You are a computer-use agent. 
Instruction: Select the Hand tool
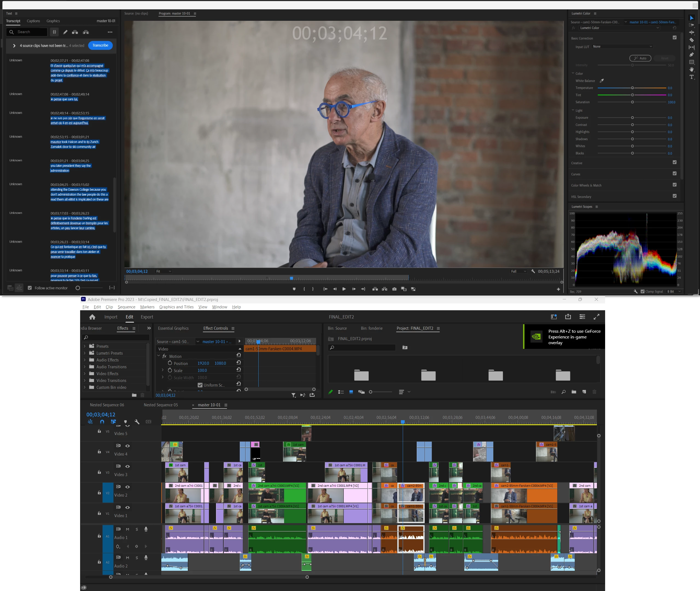click(691, 69)
